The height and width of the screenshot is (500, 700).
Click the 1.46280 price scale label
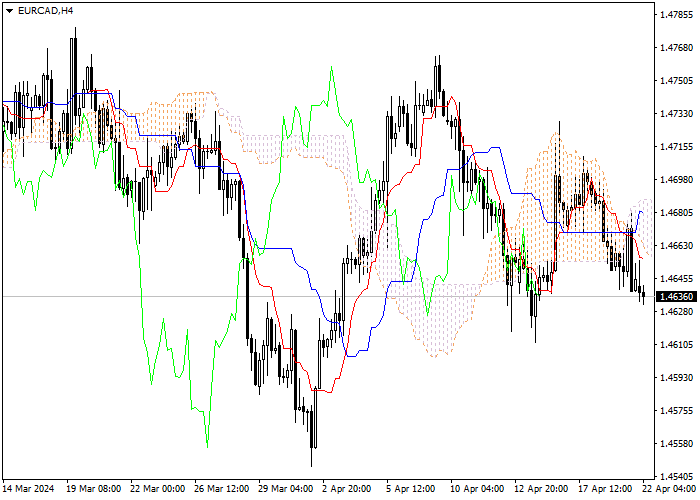[x=676, y=312]
